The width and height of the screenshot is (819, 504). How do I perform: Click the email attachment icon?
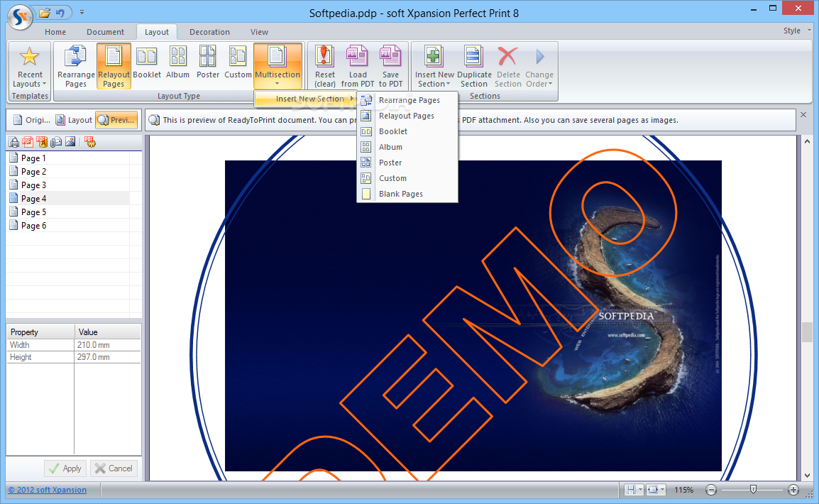tap(56, 142)
